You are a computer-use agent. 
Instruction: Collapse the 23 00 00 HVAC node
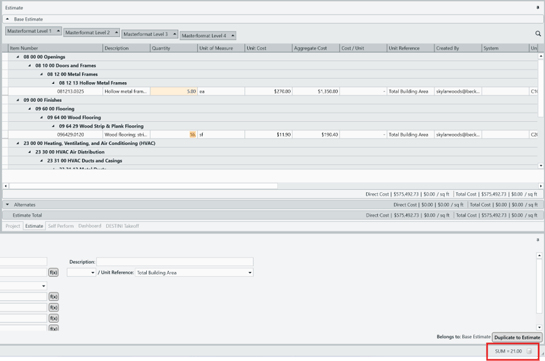click(18, 143)
